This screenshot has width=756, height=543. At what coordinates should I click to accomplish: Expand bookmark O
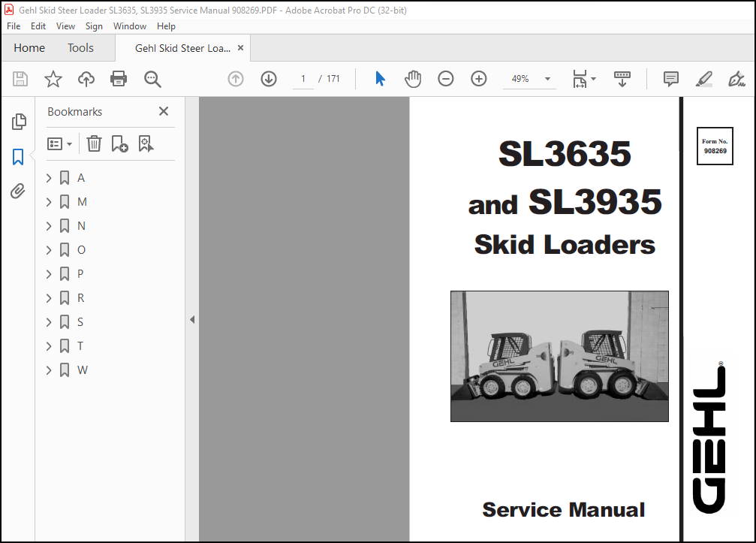[x=49, y=250]
